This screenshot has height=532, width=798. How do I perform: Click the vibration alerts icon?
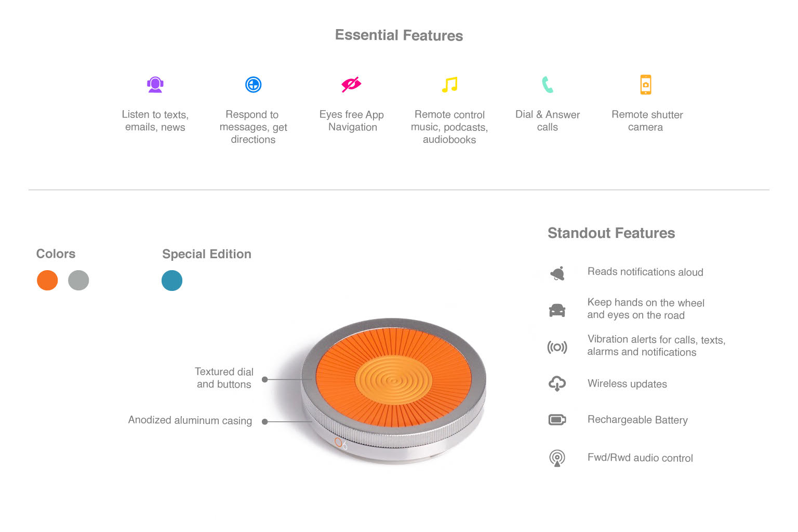(x=557, y=347)
